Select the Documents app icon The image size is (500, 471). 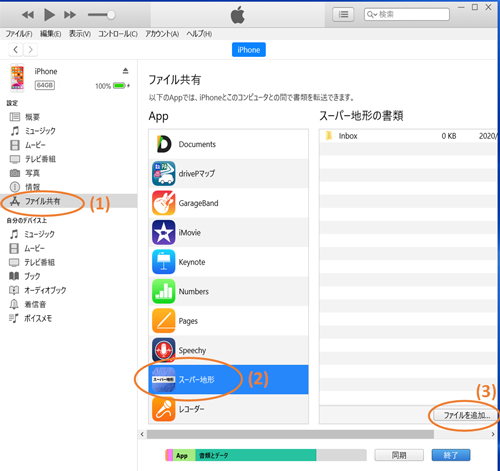coord(163,144)
